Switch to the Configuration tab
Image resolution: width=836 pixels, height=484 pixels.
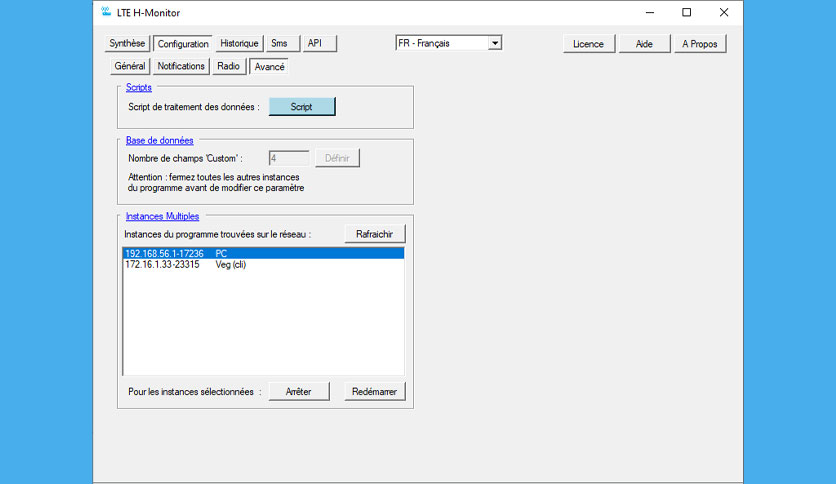183,44
